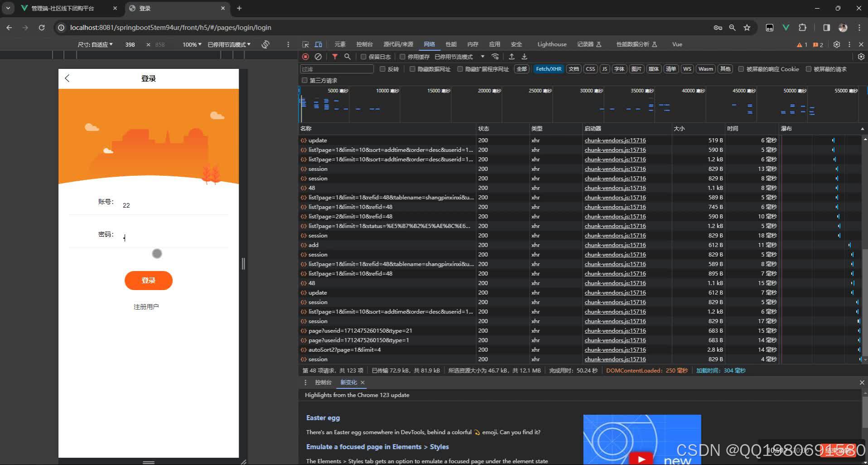This screenshot has width=868, height=465.
Task: Toggle the red network filter funnel icon
Action: point(335,57)
